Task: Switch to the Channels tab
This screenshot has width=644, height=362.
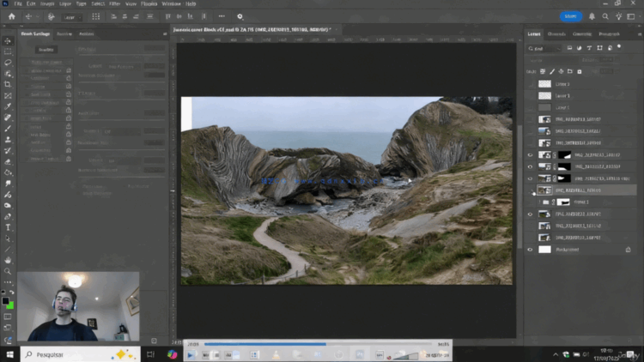Action: 557,34
